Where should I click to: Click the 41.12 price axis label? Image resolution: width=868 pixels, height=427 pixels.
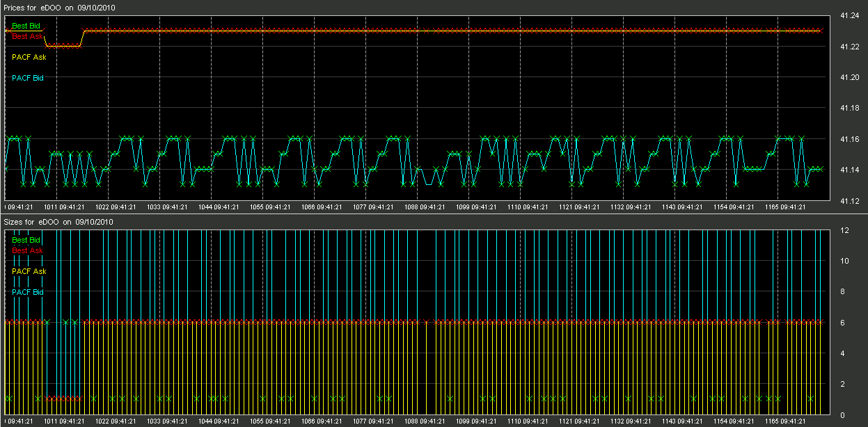848,202
